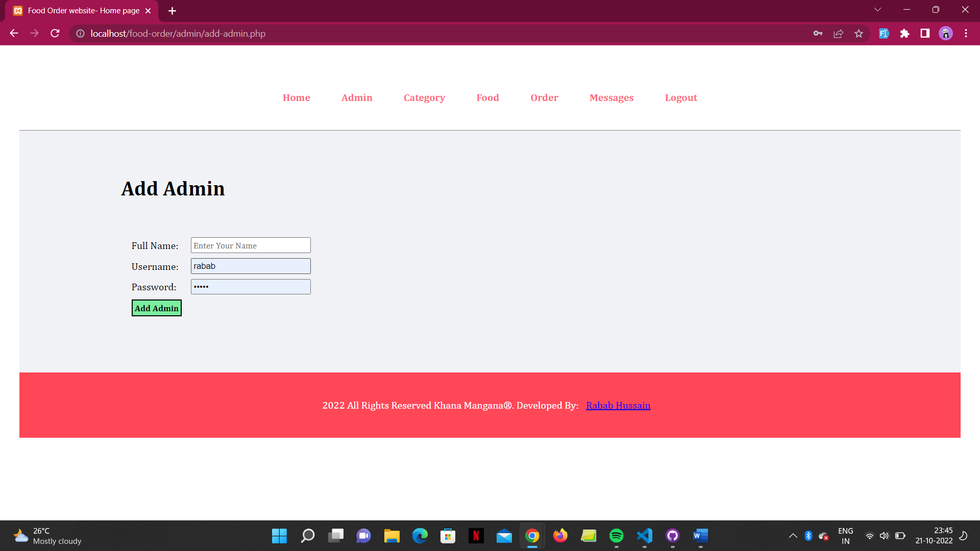Viewport: 980px width, 551px height.
Task: Bookmark this page using the star icon
Action: pos(859,33)
